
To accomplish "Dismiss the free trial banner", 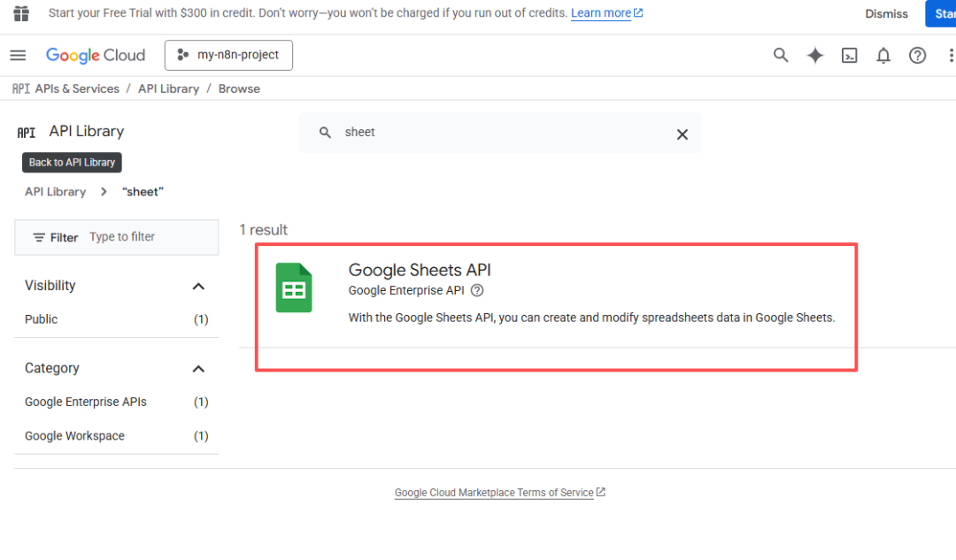I will (x=886, y=13).
